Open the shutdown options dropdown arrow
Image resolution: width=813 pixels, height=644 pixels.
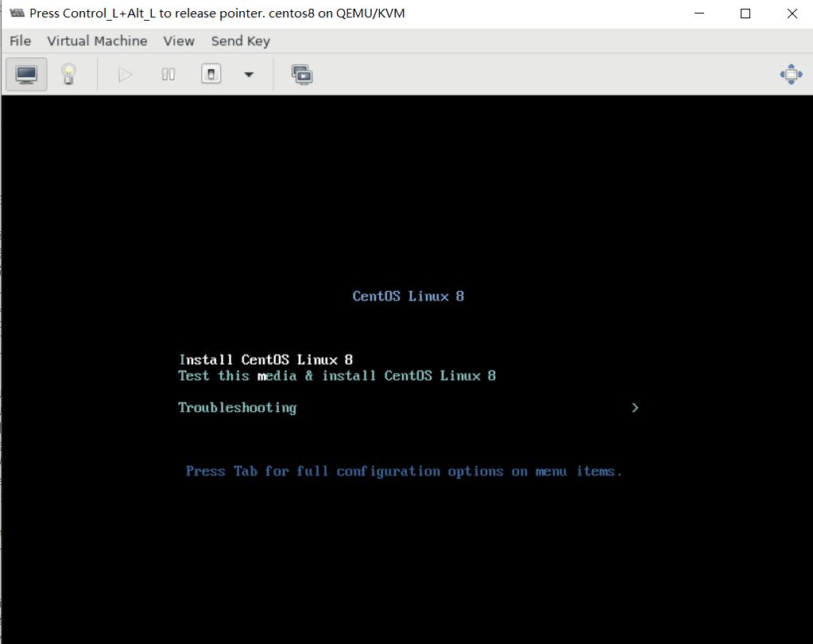(x=249, y=75)
